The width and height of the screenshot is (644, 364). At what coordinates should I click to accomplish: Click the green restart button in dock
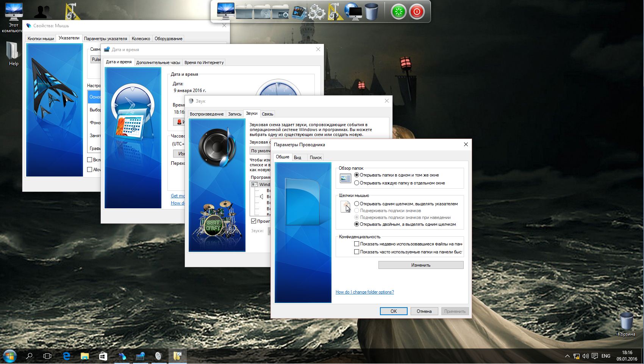(x=398, y=12)
